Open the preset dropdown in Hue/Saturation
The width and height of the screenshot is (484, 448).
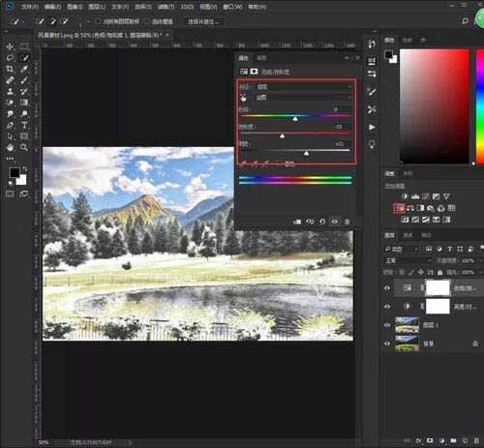(x=304, y=87)
